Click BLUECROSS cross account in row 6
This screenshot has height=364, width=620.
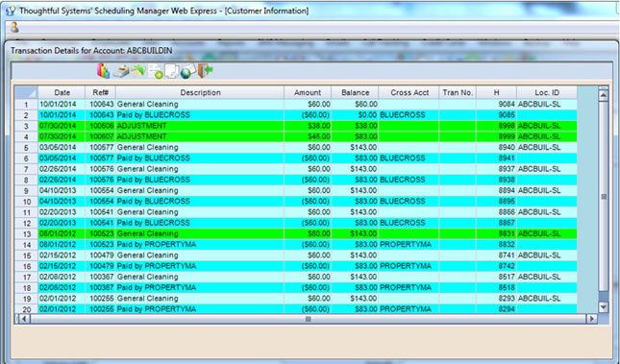(403, 158)
